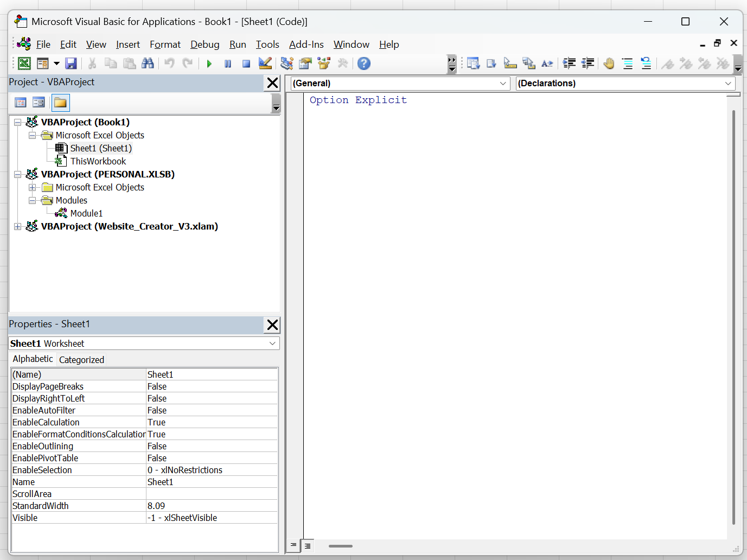This screenshot has height=560, width=747.
Task: Open the Tools menu
Action: coord(267,44)
